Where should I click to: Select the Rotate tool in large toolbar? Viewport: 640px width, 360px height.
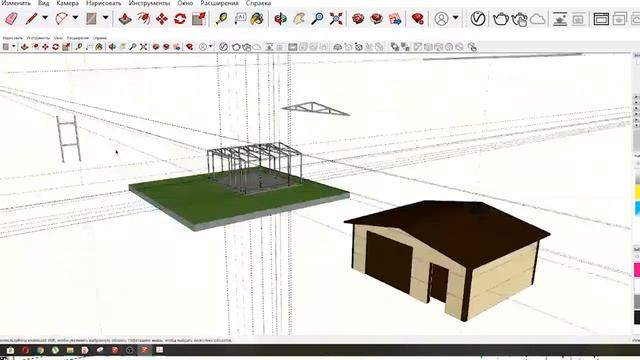(x=180, y=19)
